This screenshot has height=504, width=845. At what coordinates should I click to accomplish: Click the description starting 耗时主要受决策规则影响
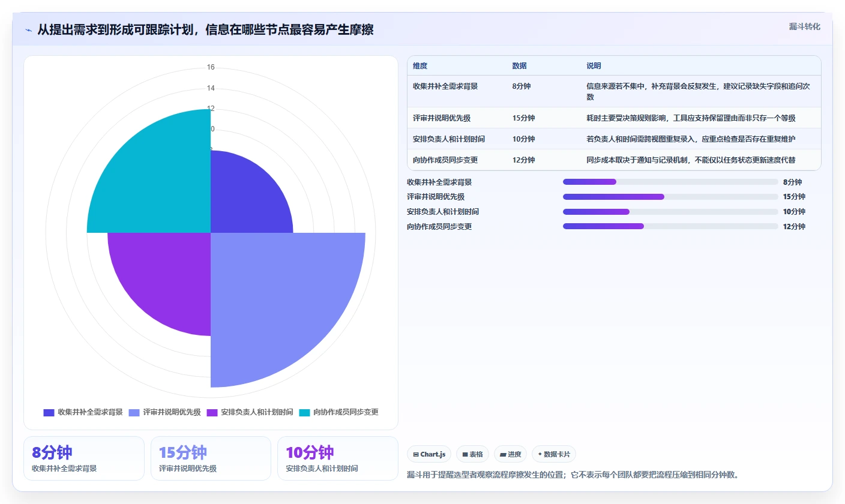[x=691, y=118]
